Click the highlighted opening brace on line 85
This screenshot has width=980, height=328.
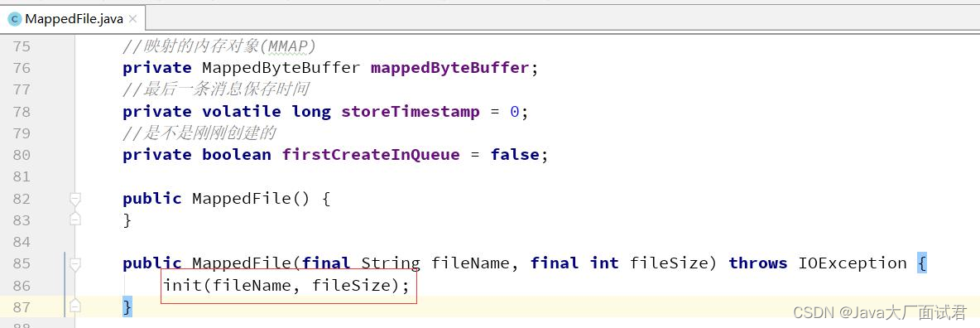pos(922,263)
